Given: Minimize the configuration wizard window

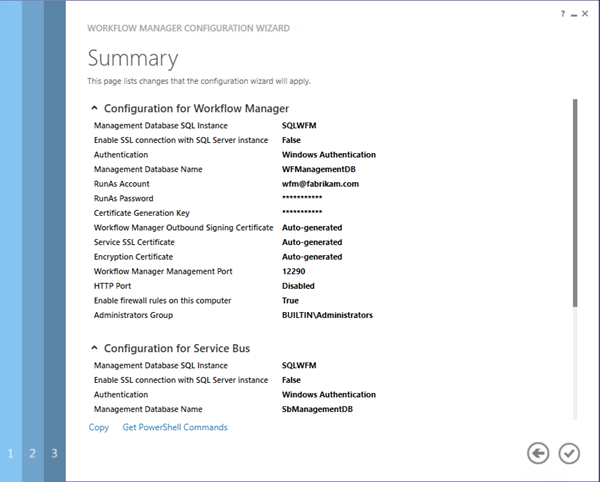Looking at the screenshot, I should [x=575, y=13].
